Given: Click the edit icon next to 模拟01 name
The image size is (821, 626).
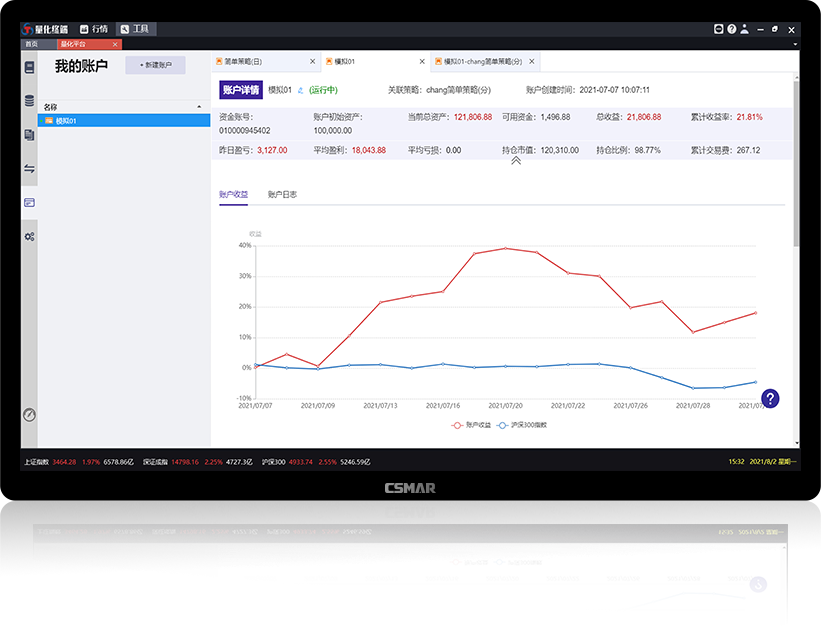Looking at the screenshot, I should (x=300, y=90).
